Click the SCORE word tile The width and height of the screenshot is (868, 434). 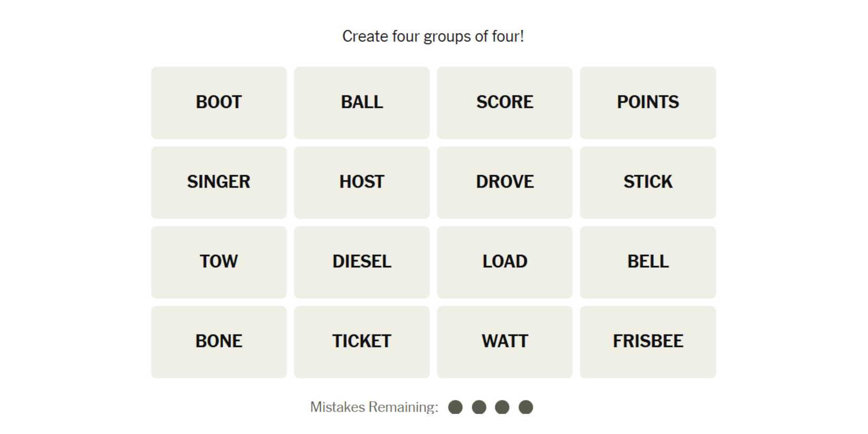(x=504, y=103)
